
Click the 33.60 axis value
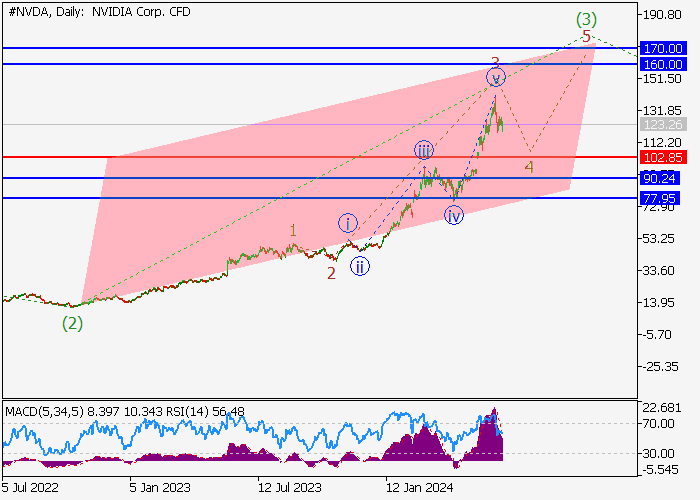pyautogui.click(x=658, y=271)
